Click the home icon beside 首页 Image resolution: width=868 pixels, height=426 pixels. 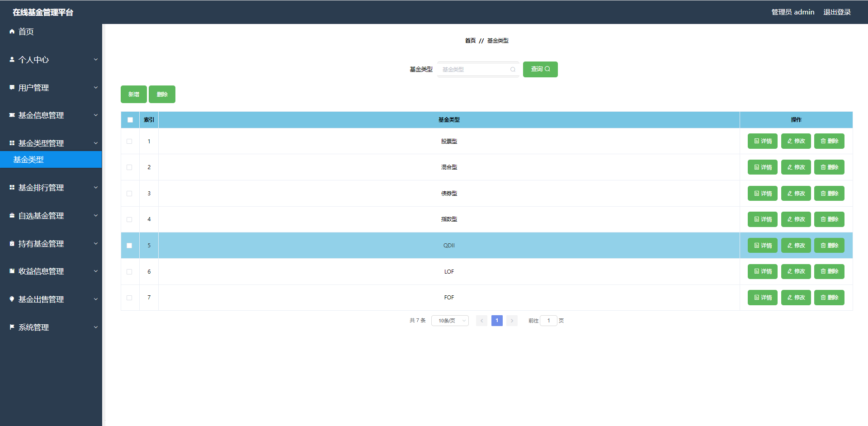point(12,32)
